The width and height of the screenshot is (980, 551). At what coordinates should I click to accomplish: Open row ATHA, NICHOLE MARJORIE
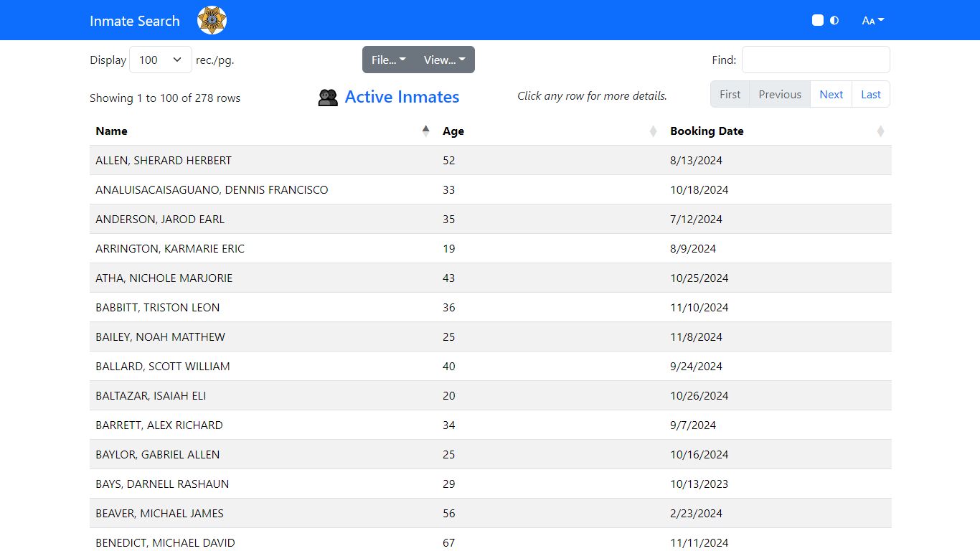click(x=491, y=278)
